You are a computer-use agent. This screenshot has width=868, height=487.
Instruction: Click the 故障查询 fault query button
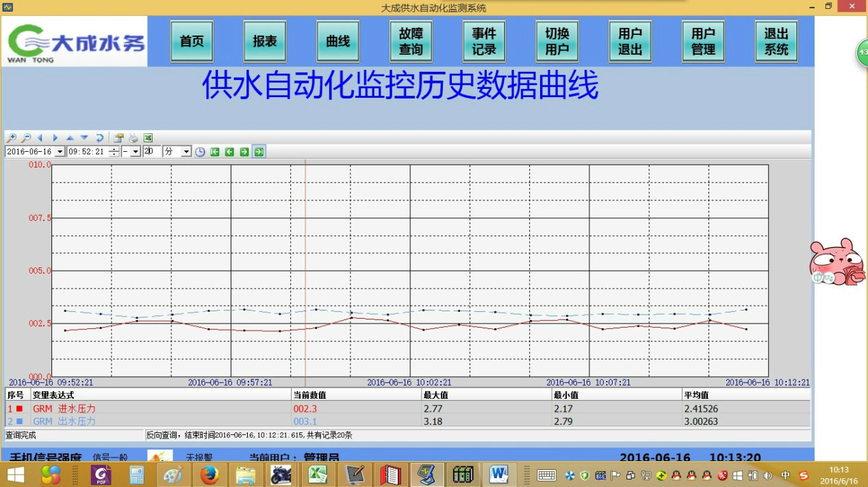411,41
